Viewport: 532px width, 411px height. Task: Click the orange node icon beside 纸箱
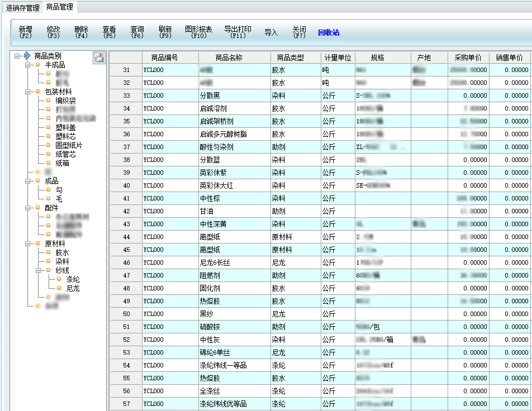[49, 163]
